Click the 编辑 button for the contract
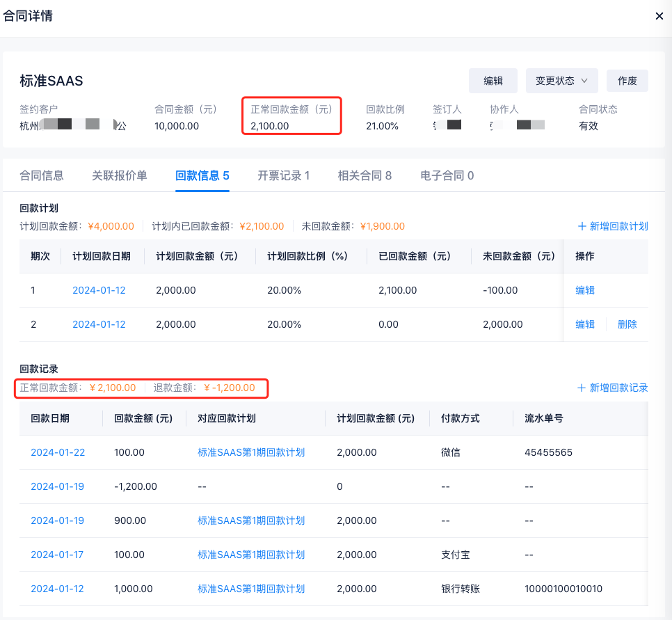 point(493,81)
